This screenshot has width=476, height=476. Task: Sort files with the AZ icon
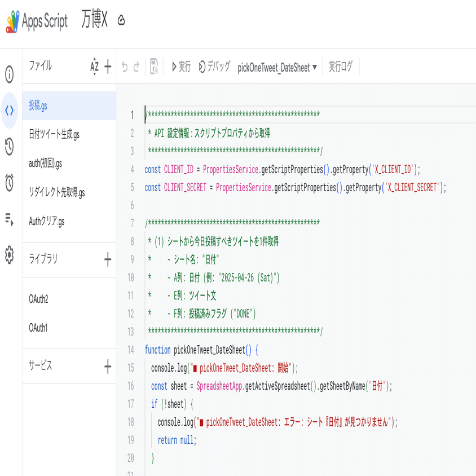coord(94,67)
